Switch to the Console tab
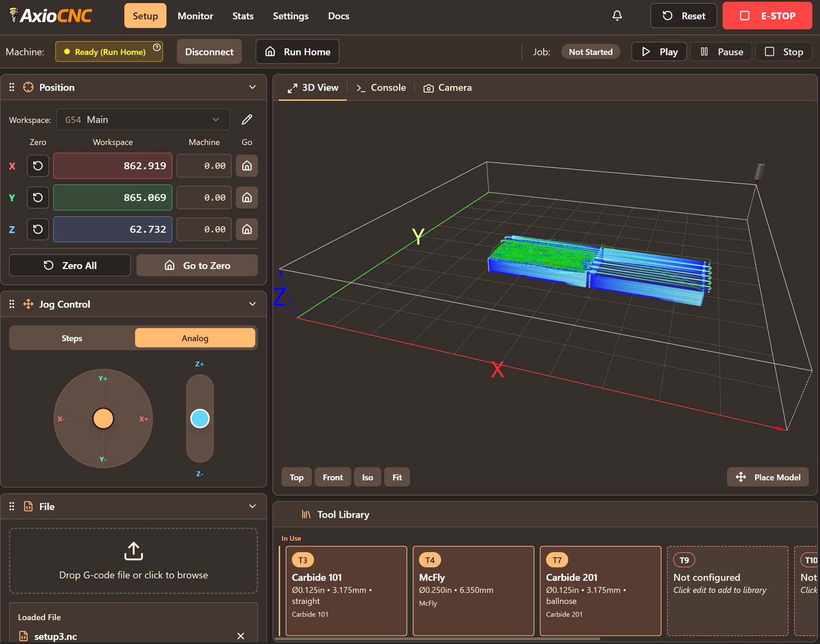Viewport: 820px width, 644px height. coord(381,88)
